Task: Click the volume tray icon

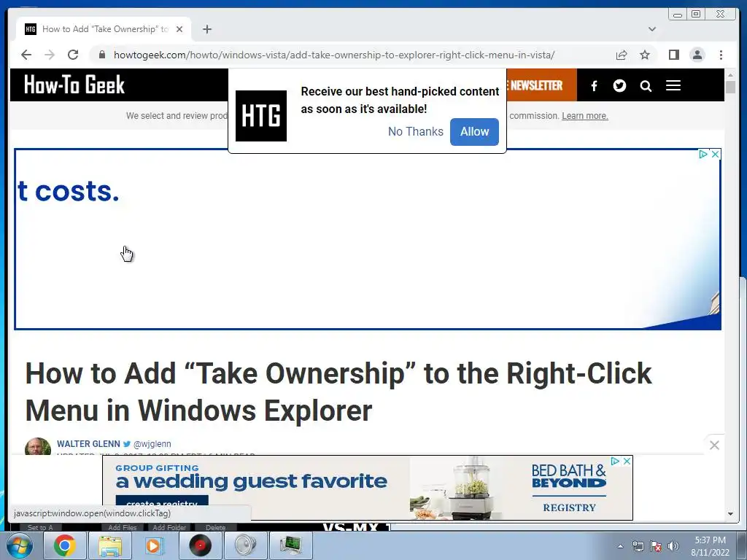Action: point(673,546)
